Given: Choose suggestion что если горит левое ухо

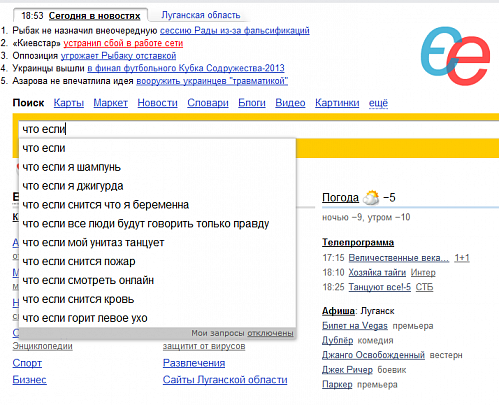Looking at the screenshot, I should tap(157, 318).
